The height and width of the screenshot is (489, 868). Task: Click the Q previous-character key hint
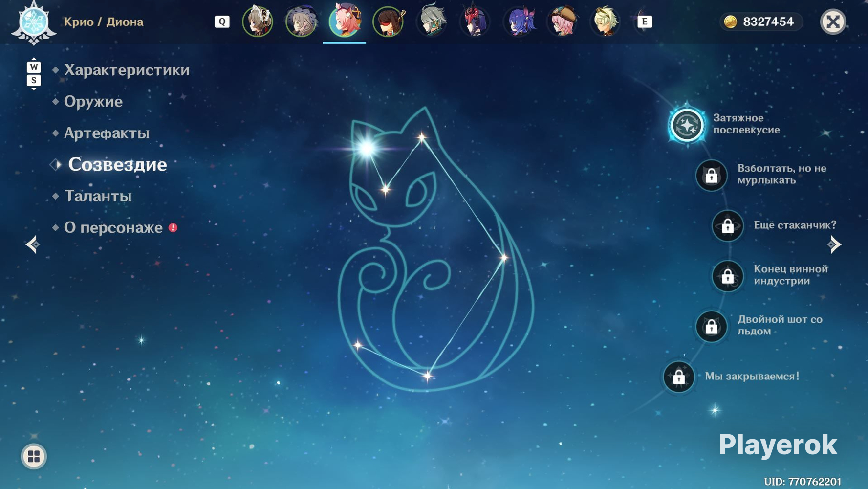[222, 22]
